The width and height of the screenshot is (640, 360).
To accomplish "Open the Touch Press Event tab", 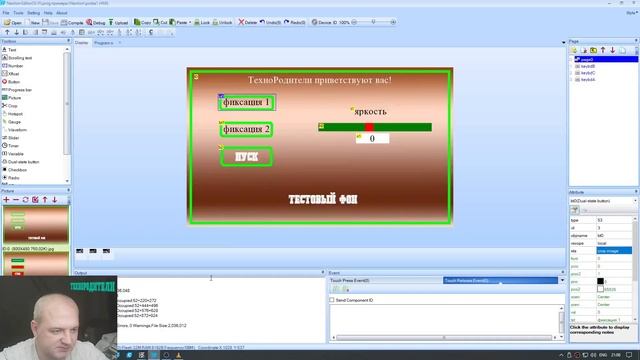I will click(385, 280).
